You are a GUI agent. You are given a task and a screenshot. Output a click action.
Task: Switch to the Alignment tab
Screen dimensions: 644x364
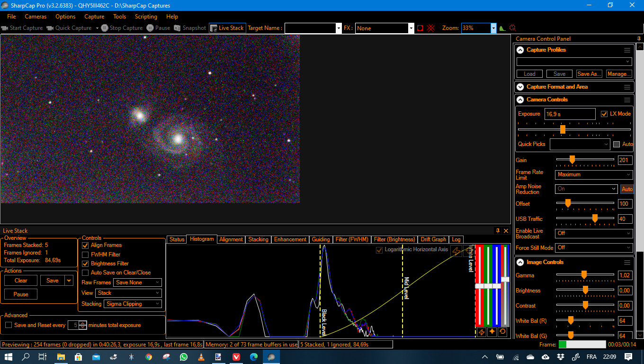pos(231,239)
